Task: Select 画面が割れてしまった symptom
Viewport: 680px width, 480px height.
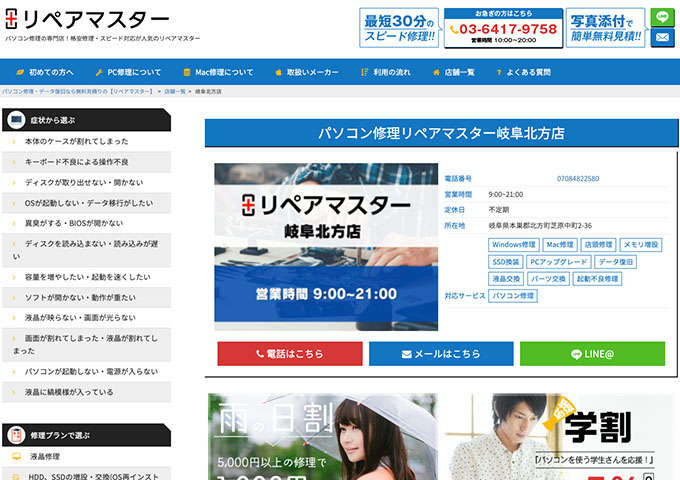Action: coord(86,345)
